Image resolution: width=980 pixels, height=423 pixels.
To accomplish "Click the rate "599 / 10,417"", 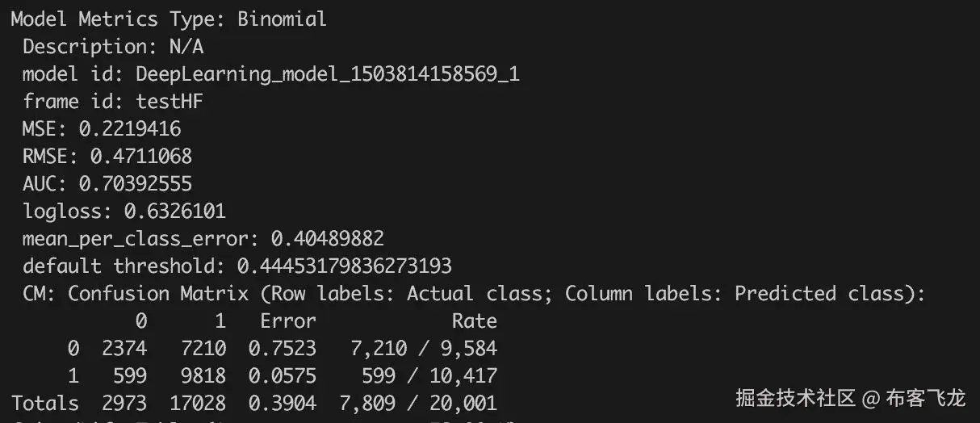I will (446, 376).
